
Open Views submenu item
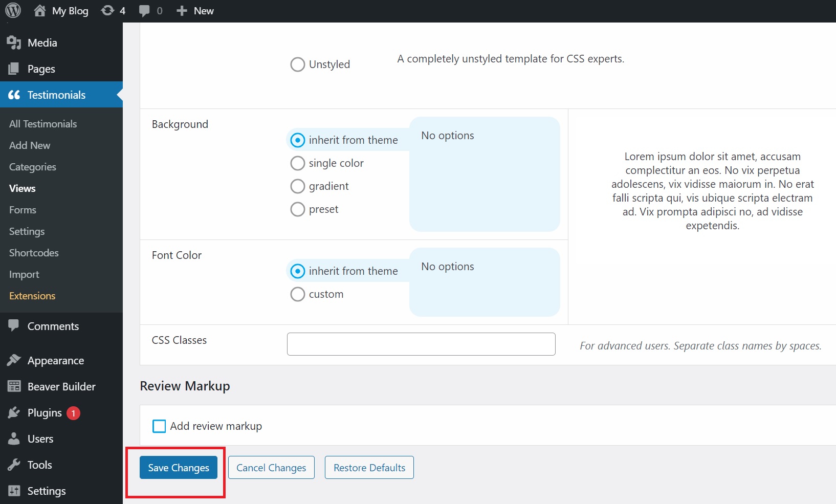23,188
